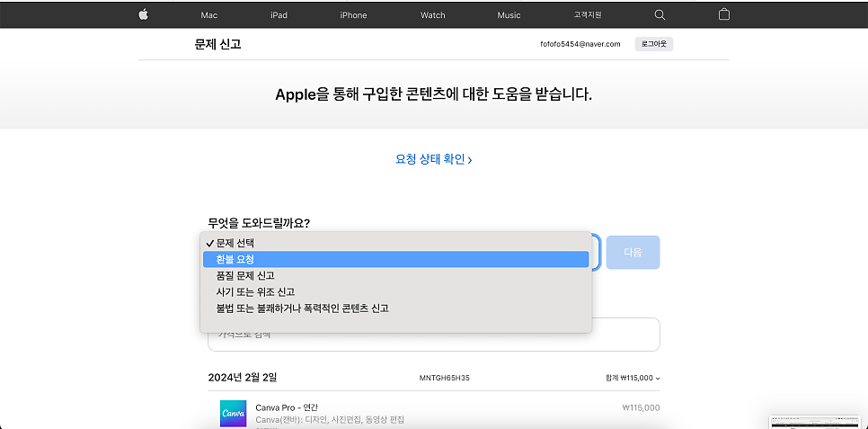Click the 다음 button
The height and width of the screenshot is (429, 868).
[x=633, y=252]
